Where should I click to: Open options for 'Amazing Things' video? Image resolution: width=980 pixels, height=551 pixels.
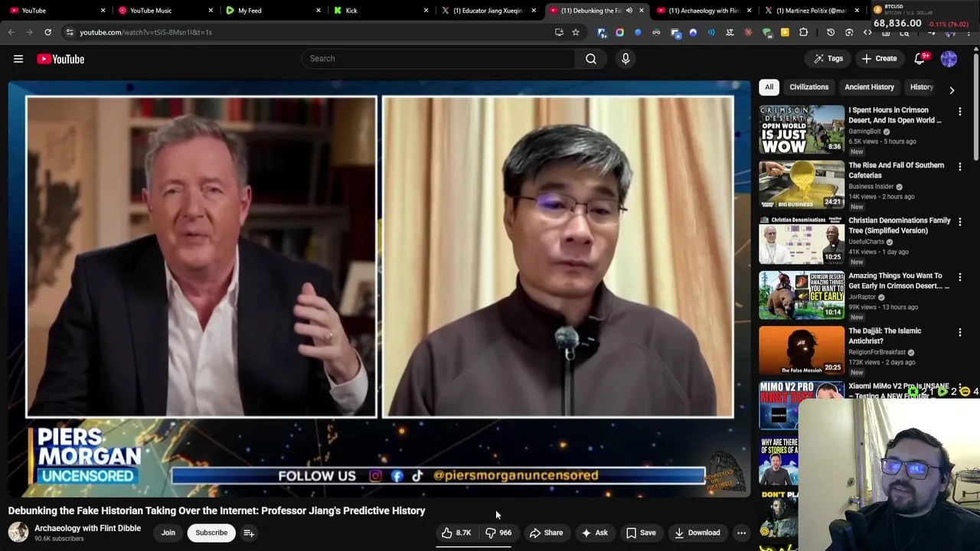click(959, 277)
